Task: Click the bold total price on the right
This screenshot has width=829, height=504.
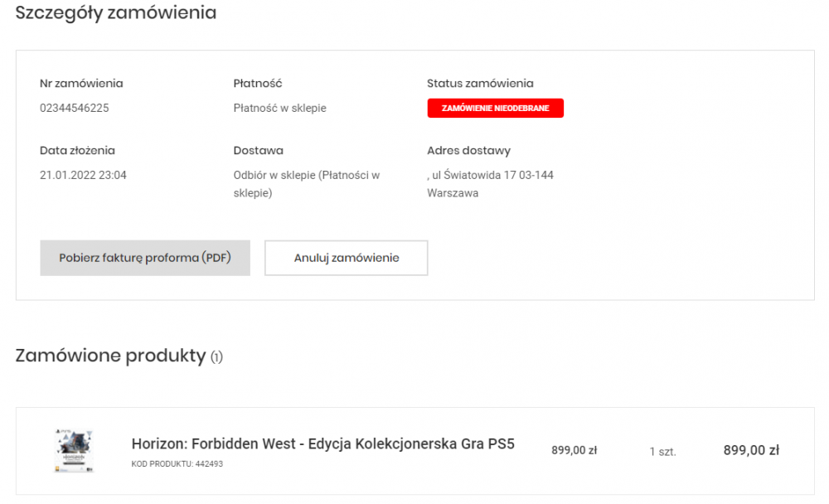Action: click(751, 450)
